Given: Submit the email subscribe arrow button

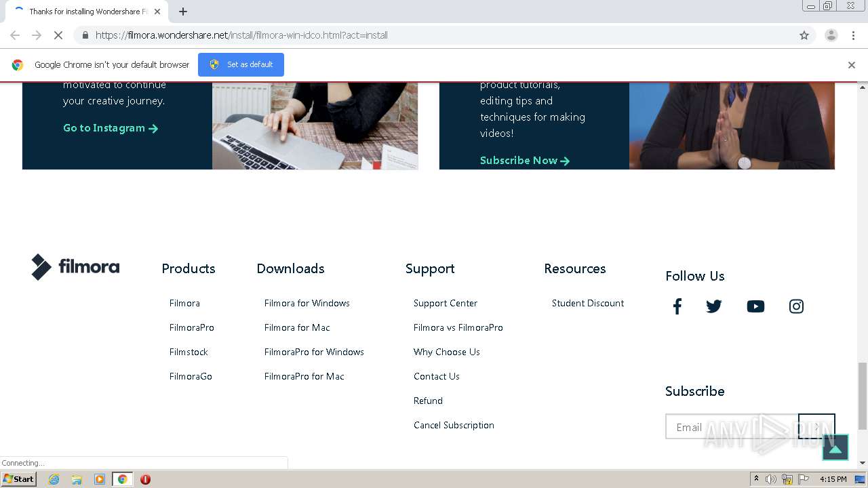Looking at the screenshot, I should (x=816, y=426).
